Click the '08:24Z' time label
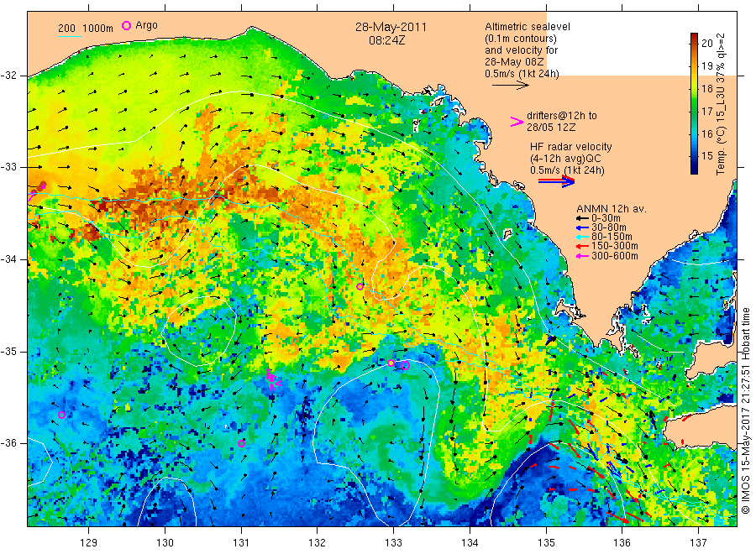 coord(386,40)
